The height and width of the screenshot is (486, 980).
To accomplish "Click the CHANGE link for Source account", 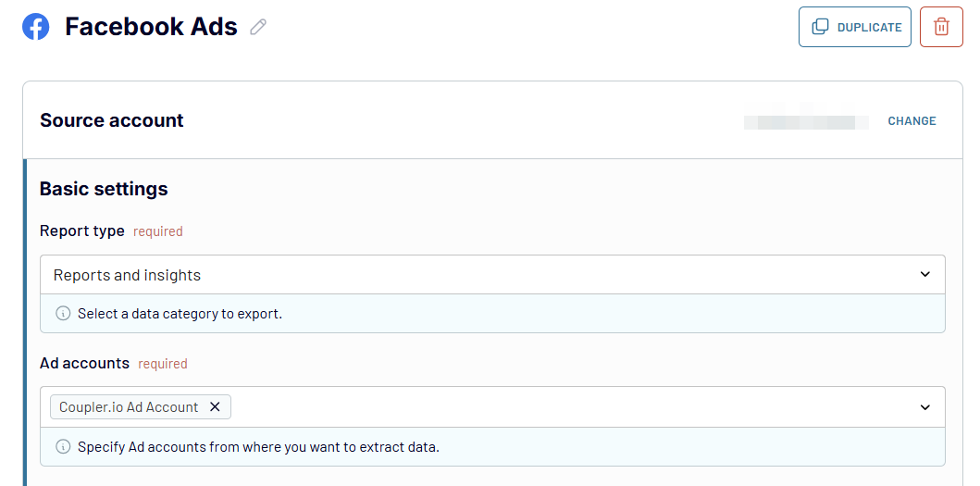I will 912,120.
